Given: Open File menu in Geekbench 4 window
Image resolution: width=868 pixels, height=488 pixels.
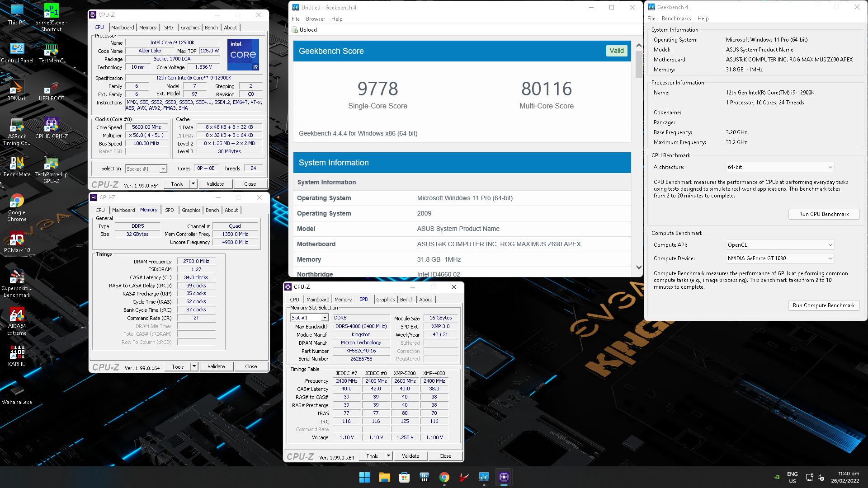Looking at the screenshot, I should (x=651, y=19).
